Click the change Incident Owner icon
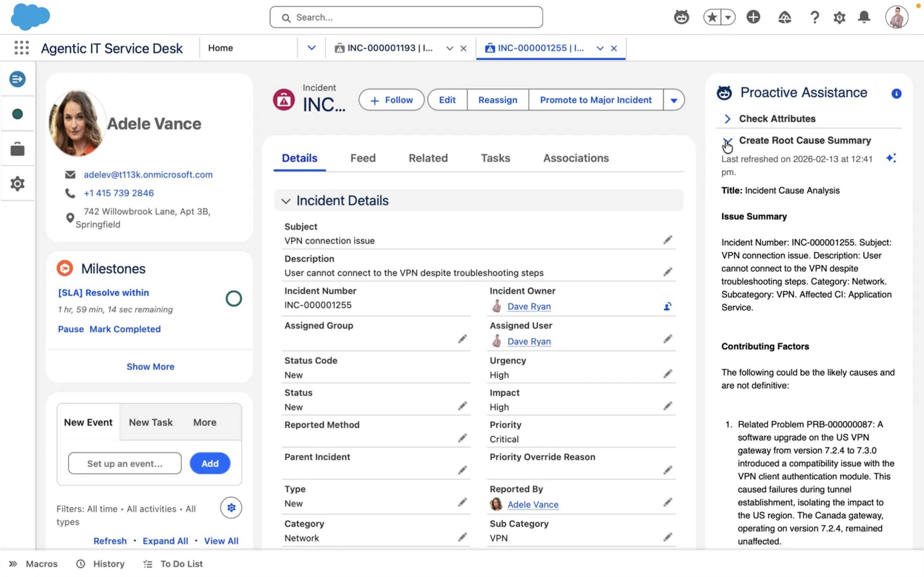Viewport: 924px width, 577px height. tap(668, 306)
